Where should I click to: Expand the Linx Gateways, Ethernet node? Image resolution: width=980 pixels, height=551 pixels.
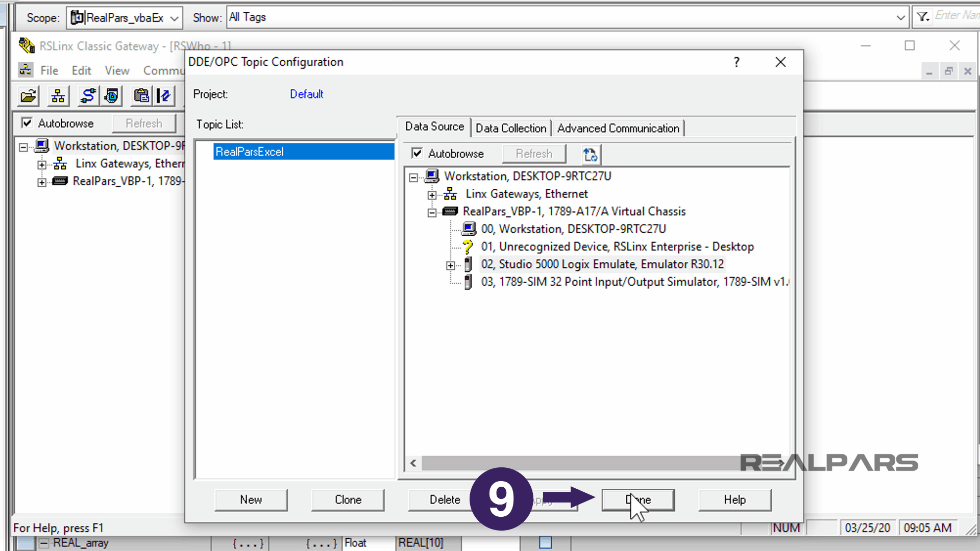click(433, 194)
